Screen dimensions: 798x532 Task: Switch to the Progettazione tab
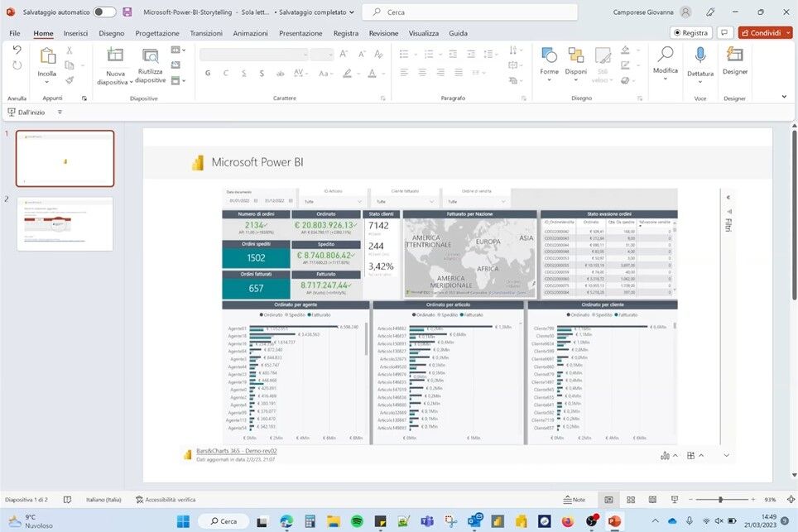click(x=156, y=33)
